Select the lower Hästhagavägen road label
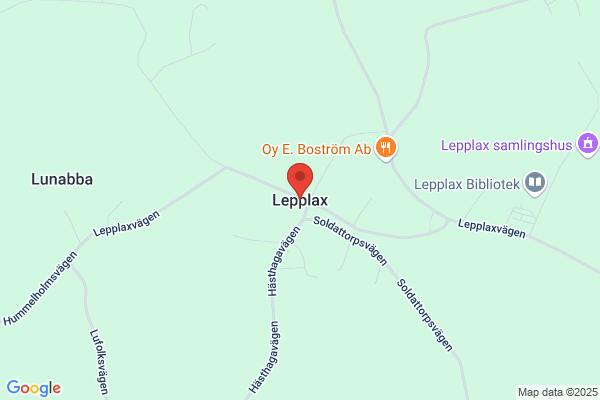Image resolution: width=600 pixels, height=400 pixels. (x=264, y=357)
